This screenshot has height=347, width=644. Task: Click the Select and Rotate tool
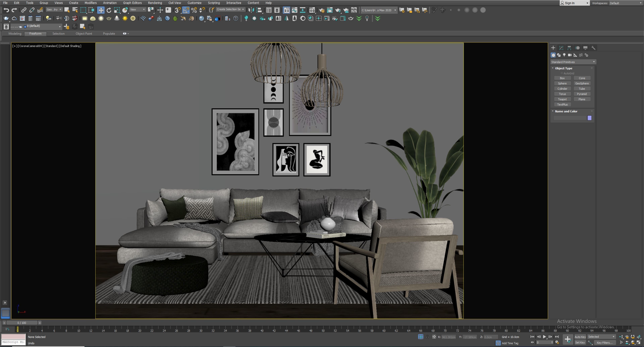tap(109, 10)
